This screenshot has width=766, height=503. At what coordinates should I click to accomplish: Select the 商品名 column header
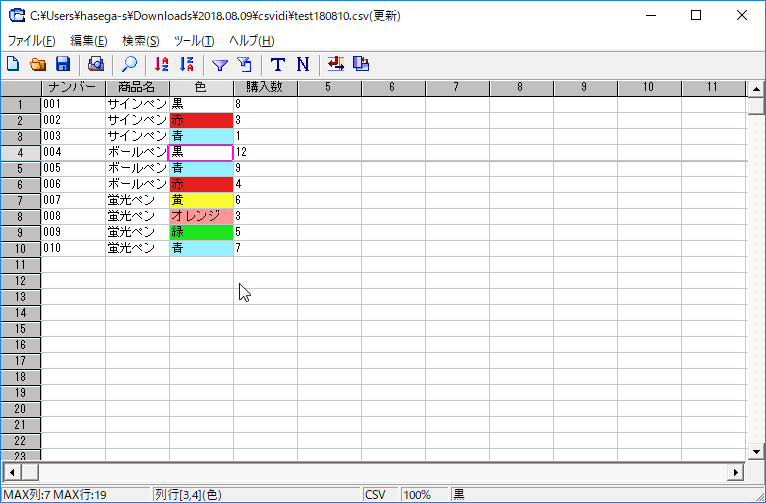(137, 87)
